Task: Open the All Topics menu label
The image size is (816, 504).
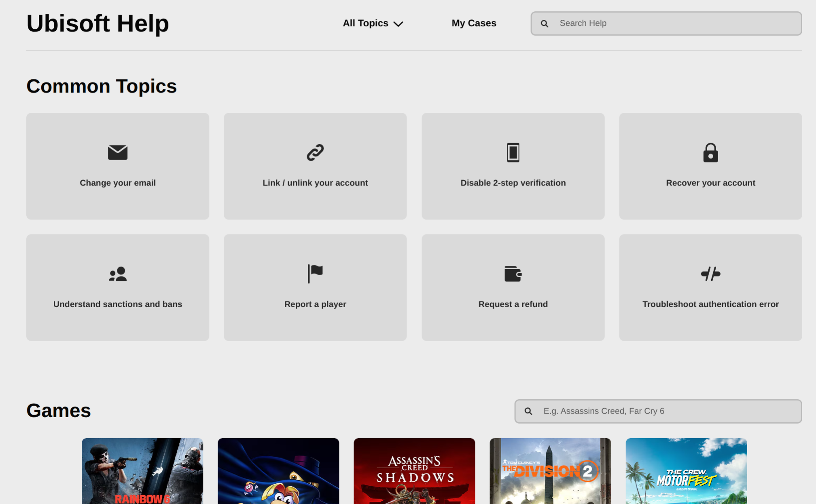Action: click(365, 23)
